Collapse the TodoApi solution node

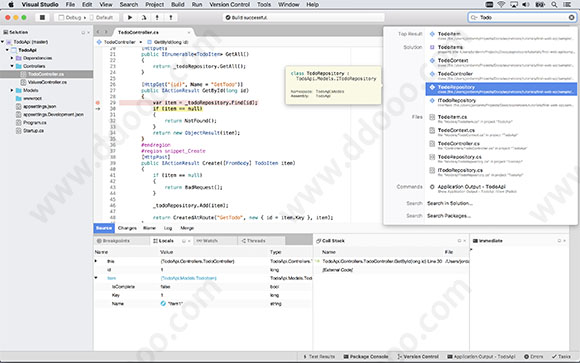[x=3, y=42]
